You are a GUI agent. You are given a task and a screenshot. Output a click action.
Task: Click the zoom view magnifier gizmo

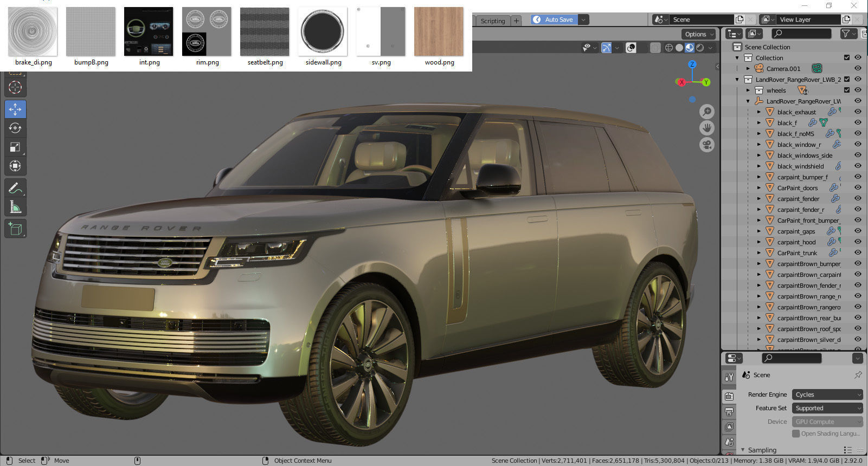(x=707, y=112)
